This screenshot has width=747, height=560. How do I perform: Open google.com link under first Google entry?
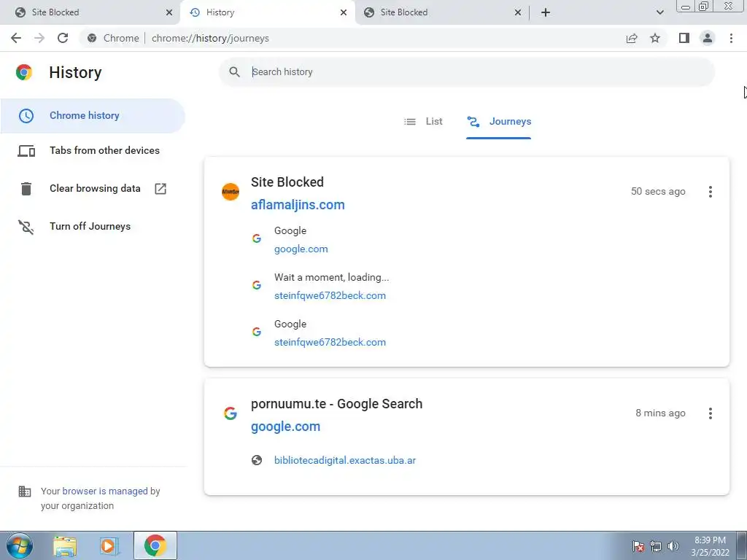click(301, 249)
